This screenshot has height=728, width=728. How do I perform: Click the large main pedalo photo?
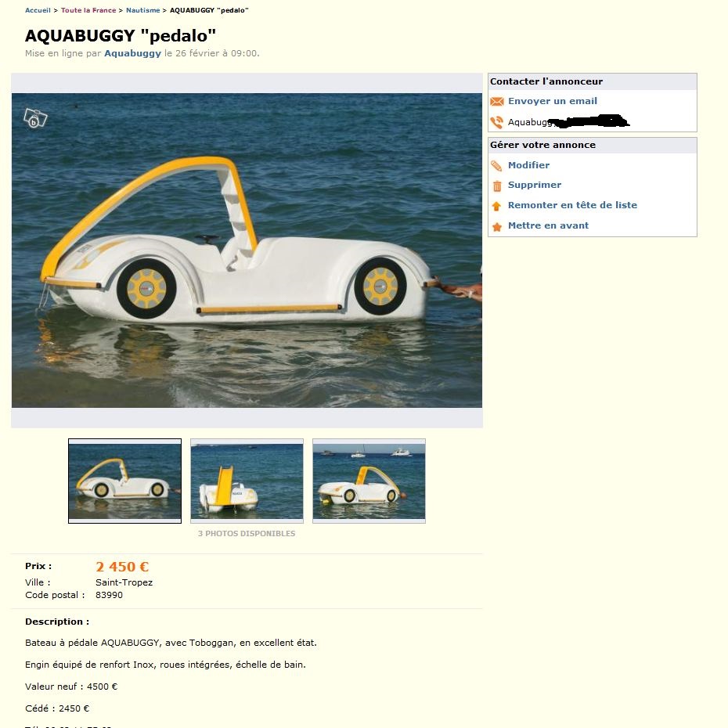[247, 250]
